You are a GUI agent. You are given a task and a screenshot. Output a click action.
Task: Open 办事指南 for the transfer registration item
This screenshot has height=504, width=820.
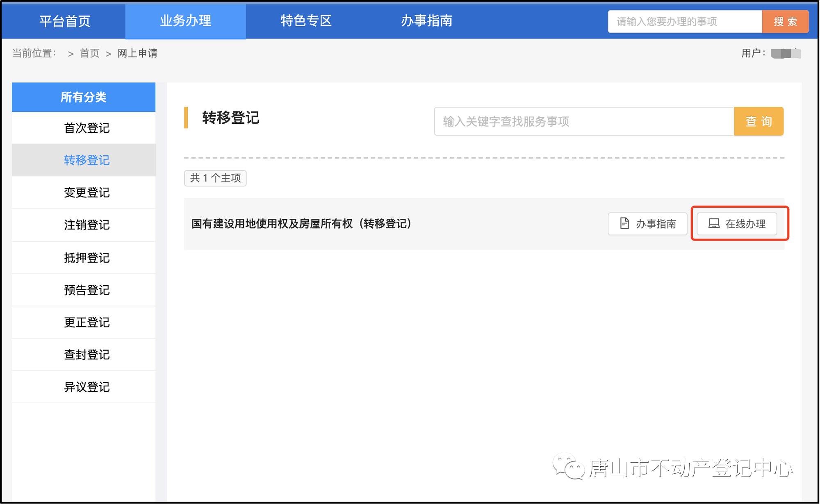click(647, 224)
